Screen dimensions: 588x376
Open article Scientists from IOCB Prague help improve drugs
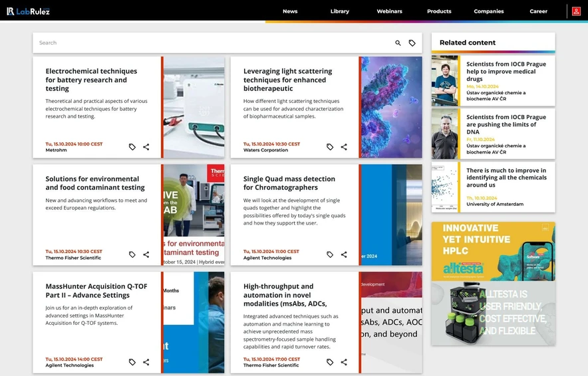click(506, 71)
